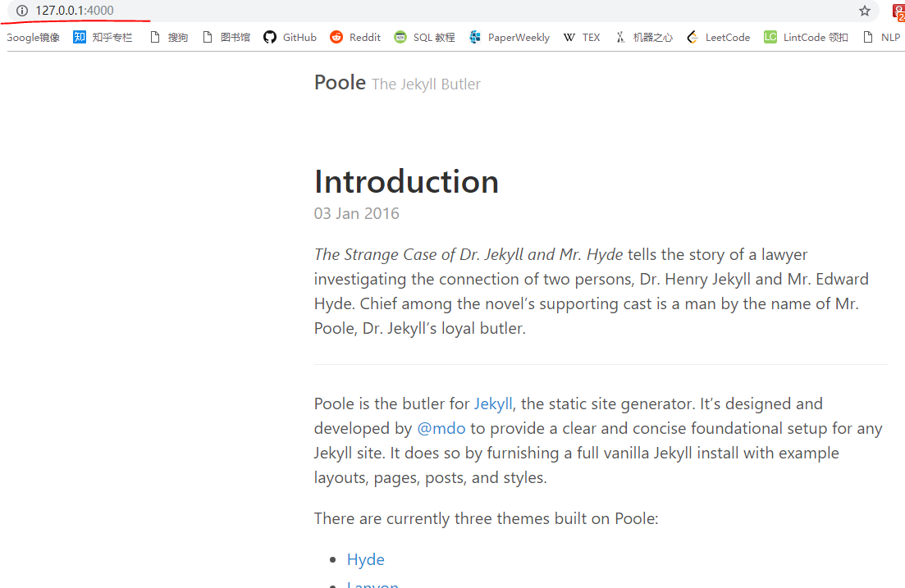The width and height of the screenshot is (905, 588).
Task: Visit the @mdo profile link
Action: click(441, 428)
